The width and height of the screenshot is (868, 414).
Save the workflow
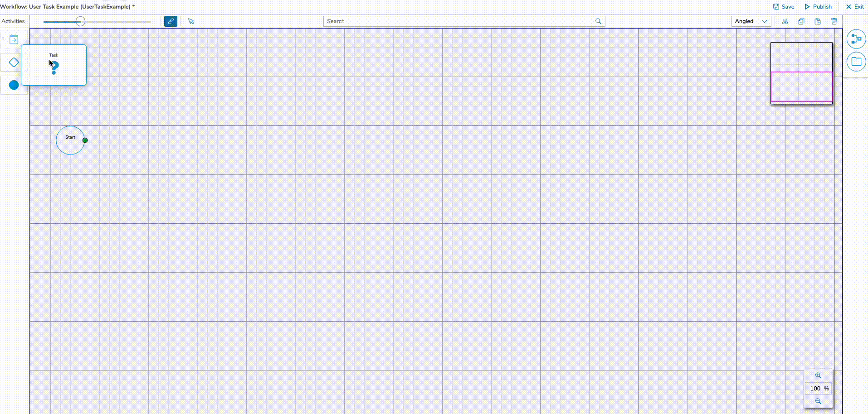point(784,7)
